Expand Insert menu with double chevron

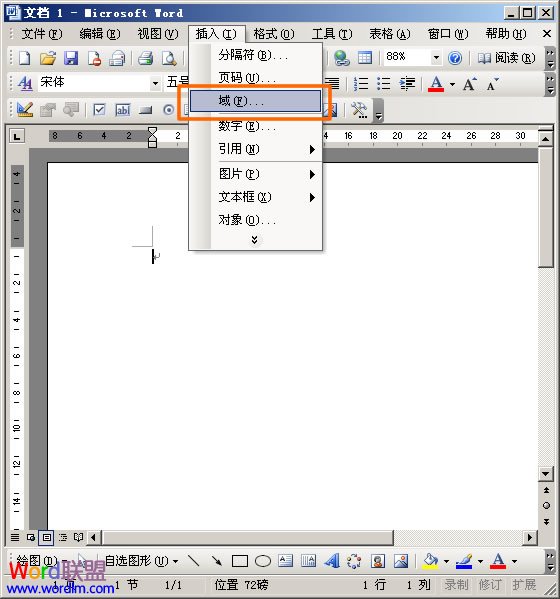(x=254, y=240)
